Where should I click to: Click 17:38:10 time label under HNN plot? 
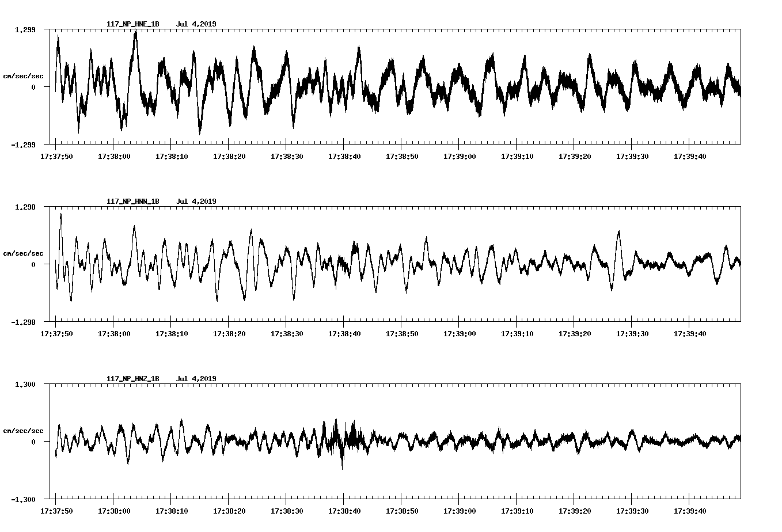pos(171,333)
